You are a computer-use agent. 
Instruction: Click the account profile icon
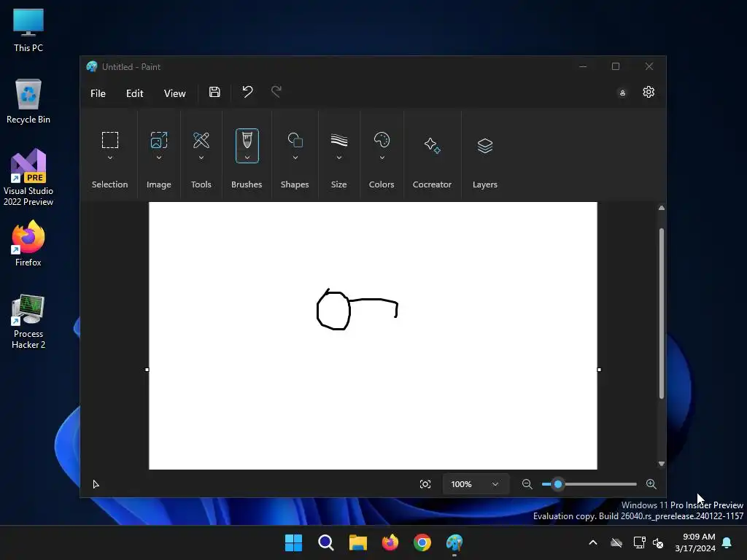tap(622, 93)
